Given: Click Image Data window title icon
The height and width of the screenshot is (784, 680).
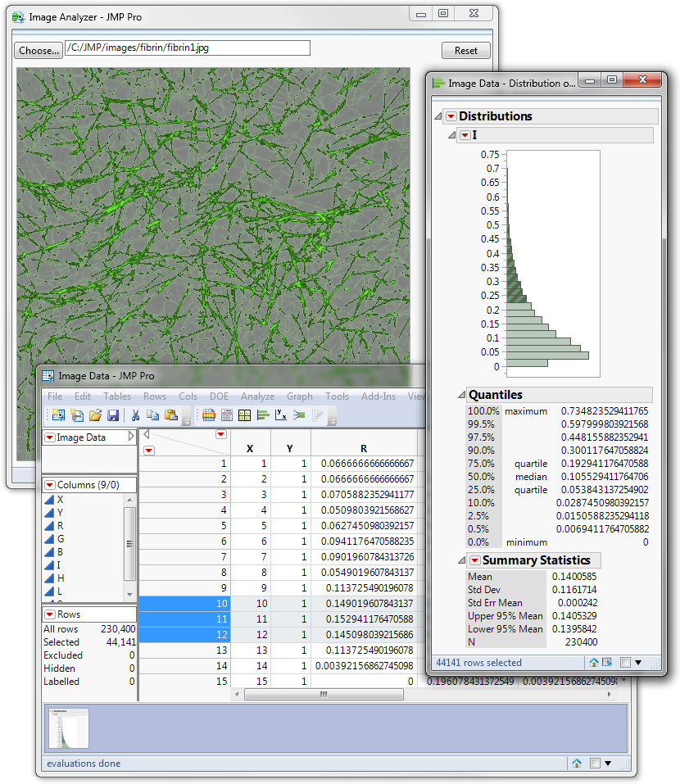Looking at the screenshot, I should click(x=48, y=376).
